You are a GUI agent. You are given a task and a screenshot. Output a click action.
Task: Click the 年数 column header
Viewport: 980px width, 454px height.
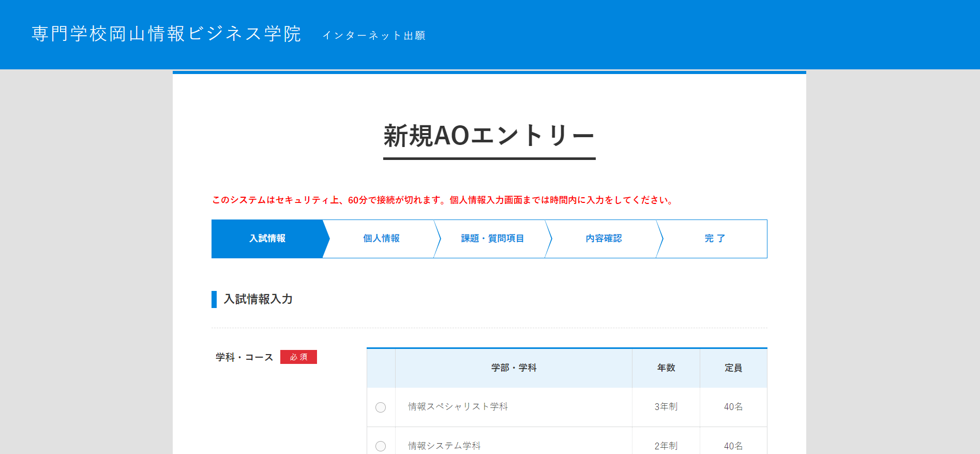click(666, 368)
